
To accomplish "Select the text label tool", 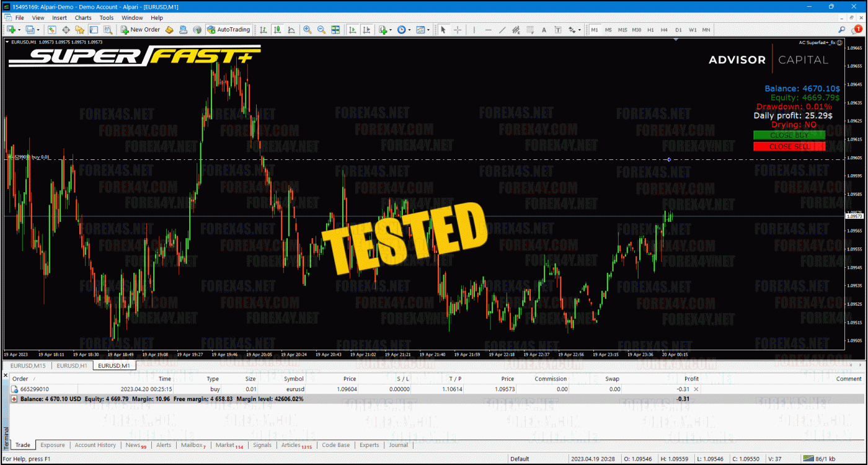I will 557,29.
